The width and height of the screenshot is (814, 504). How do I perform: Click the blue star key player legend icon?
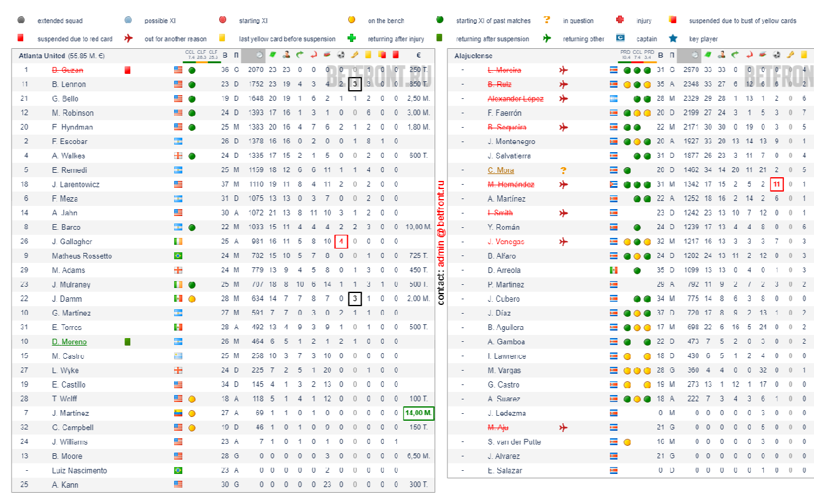click(673, 38)
